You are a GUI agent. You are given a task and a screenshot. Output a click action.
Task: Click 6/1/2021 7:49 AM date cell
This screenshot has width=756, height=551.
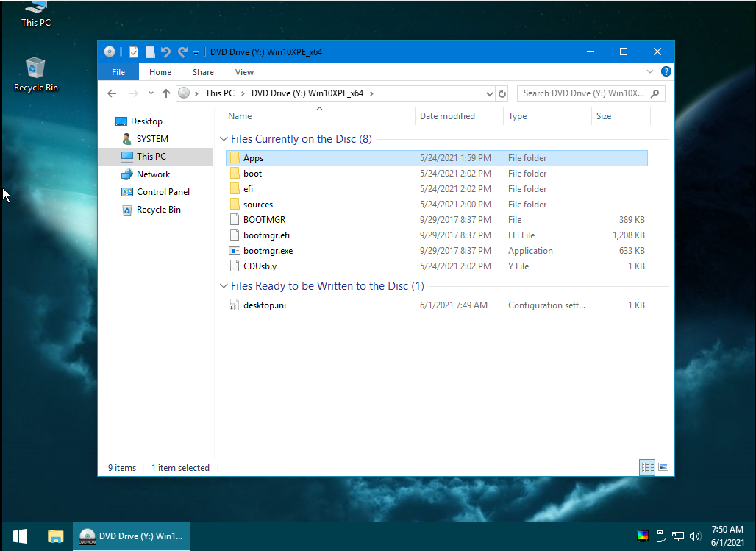point(454,305)
